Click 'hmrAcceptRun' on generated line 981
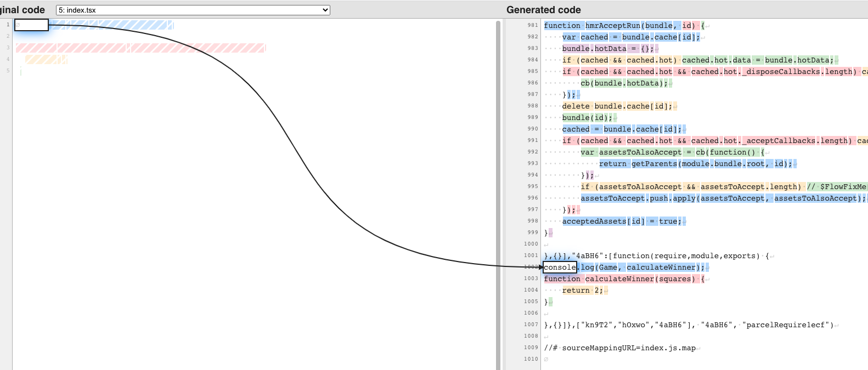 (x=612, y=26)
